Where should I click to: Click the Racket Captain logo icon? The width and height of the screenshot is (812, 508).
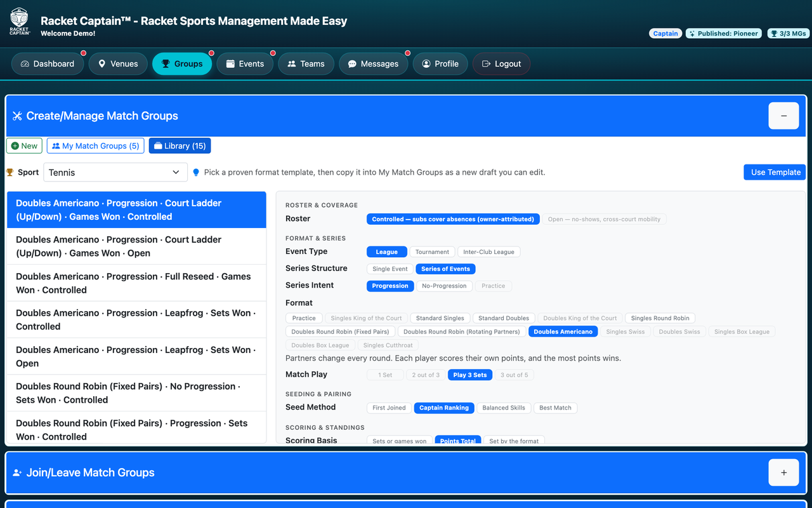click(19, 22)
